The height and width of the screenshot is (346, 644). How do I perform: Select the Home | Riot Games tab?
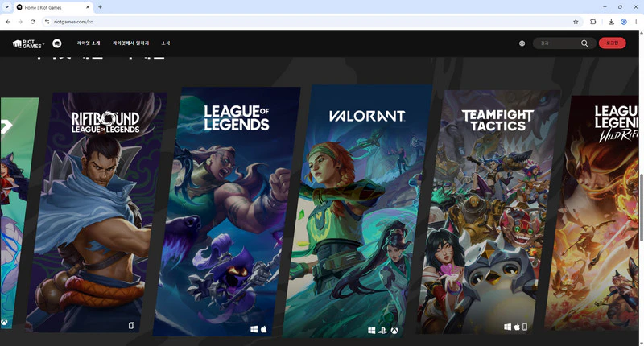pyautogui.click(x=53, y=7)
